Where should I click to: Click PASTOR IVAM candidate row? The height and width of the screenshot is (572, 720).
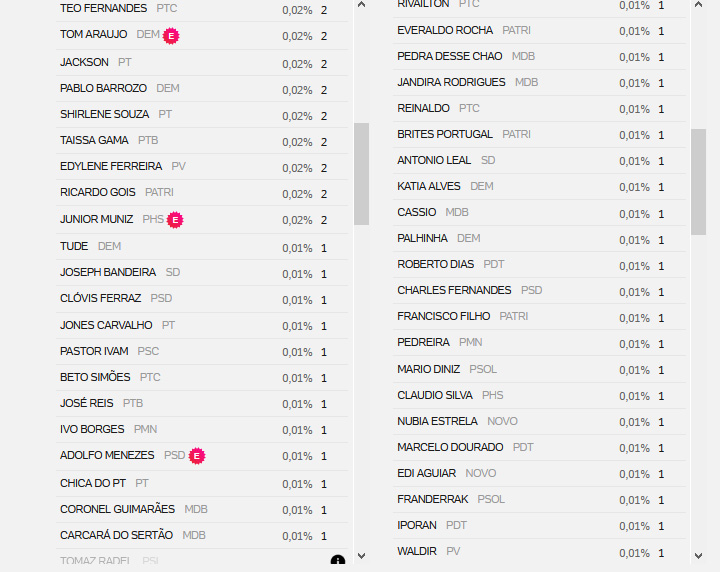point(202,352)
